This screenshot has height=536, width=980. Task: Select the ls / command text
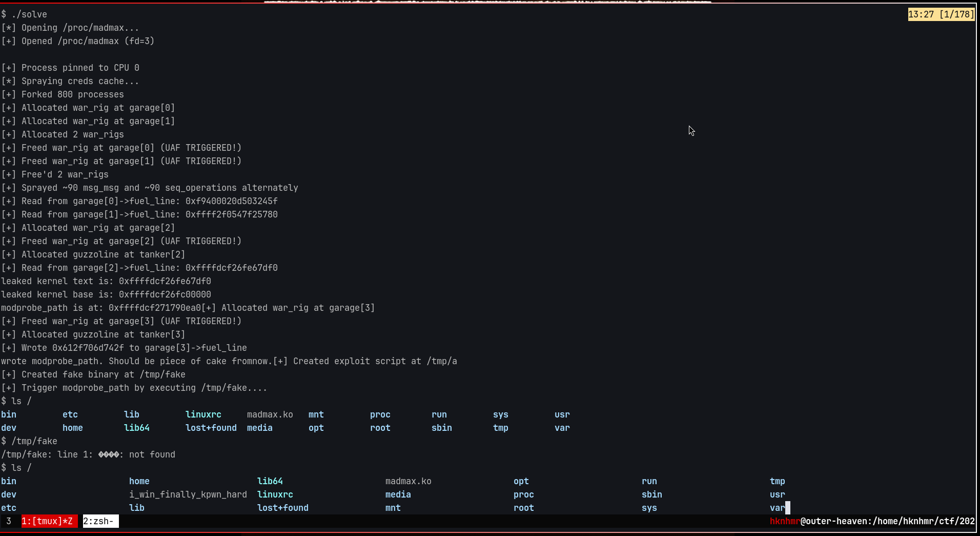pyautogui.click(x=21, y=401)
